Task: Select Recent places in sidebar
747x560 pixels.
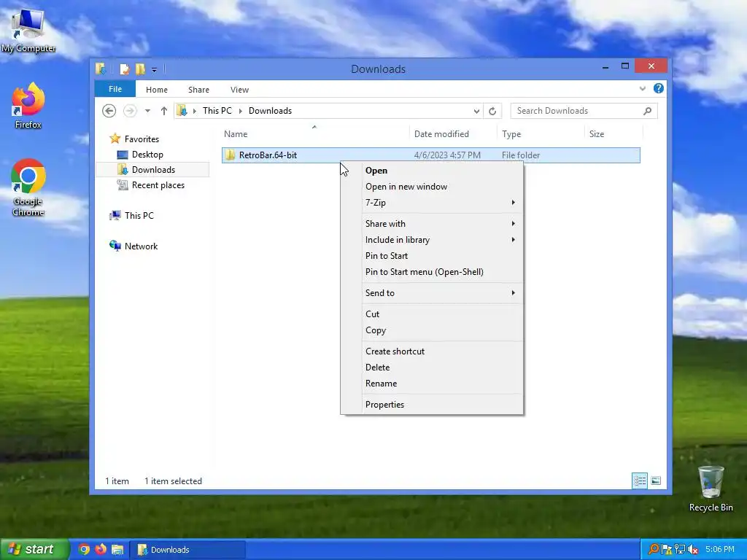Action: (158, 185)
